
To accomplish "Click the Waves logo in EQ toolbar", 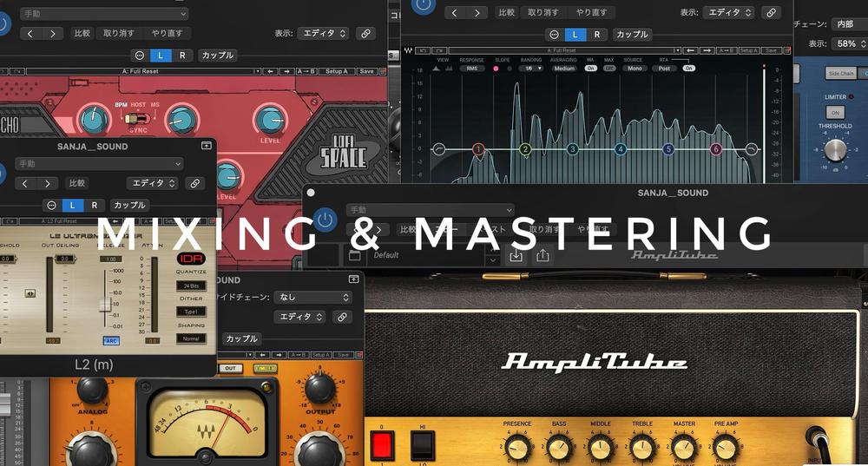I will click(x=408, y=50).
